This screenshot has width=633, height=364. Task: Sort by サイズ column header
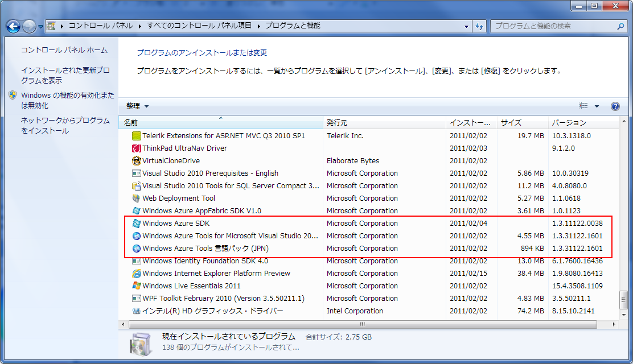(523, 122)
